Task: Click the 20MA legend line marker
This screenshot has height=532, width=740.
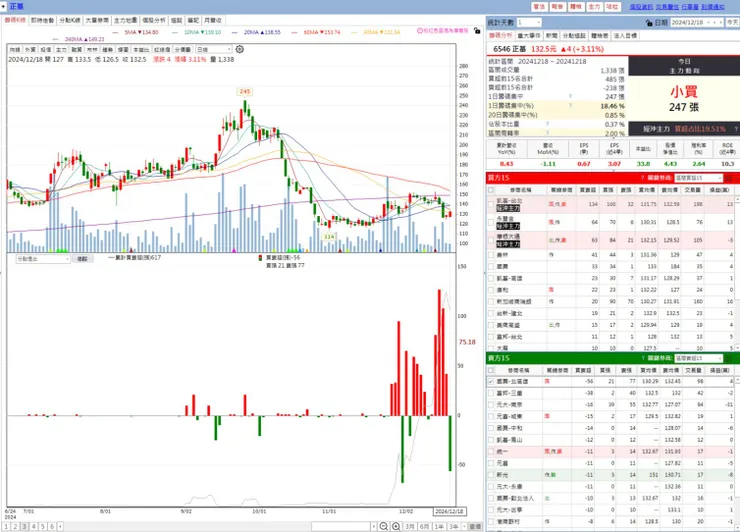Action: click(235, 32)
